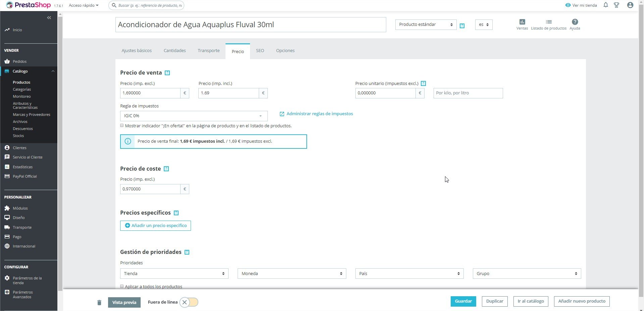Viewport: 644px width, 311px height.
Task: Open Administrar reglas de impuestos link
Action: tap(319, 114)
